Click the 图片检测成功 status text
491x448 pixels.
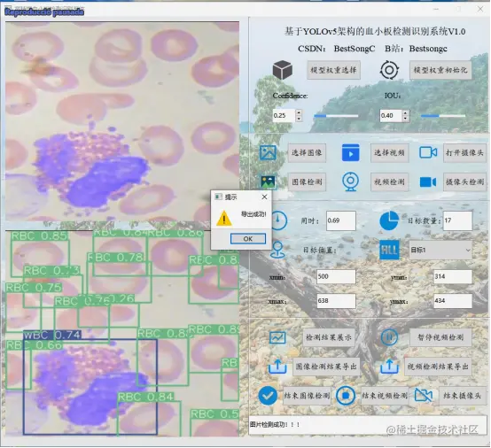tap(275, 424)
